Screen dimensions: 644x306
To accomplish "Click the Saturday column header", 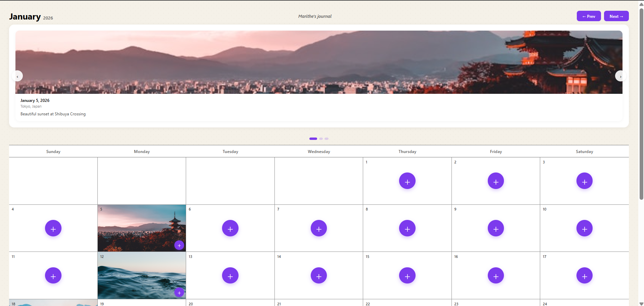I will pos(585,152).
